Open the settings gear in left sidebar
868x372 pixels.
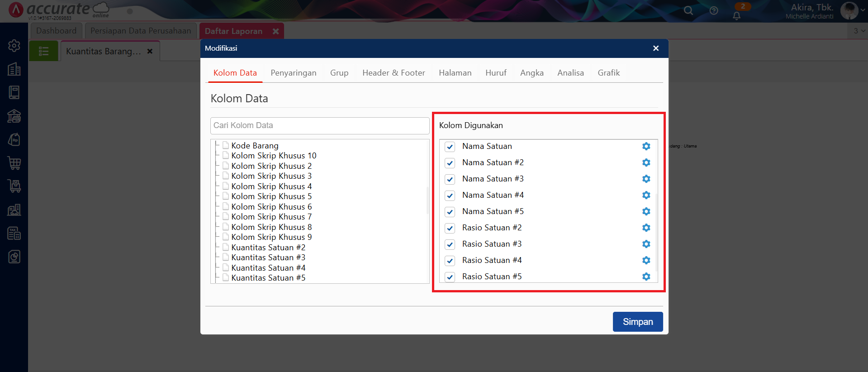(14, 45)
